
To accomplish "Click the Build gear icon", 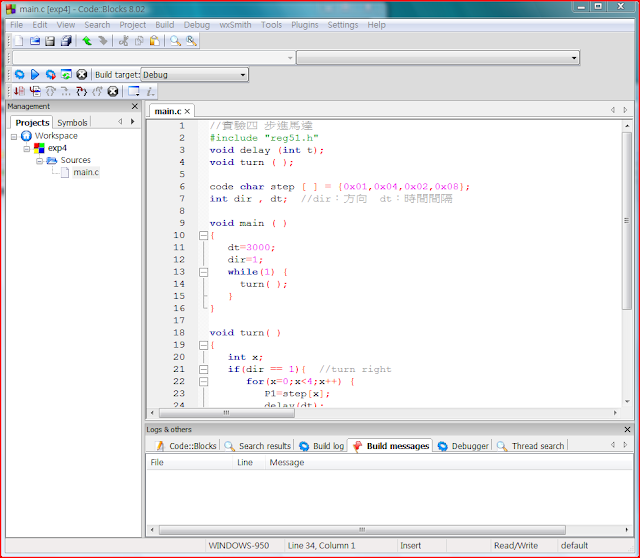I will point(18,74).
